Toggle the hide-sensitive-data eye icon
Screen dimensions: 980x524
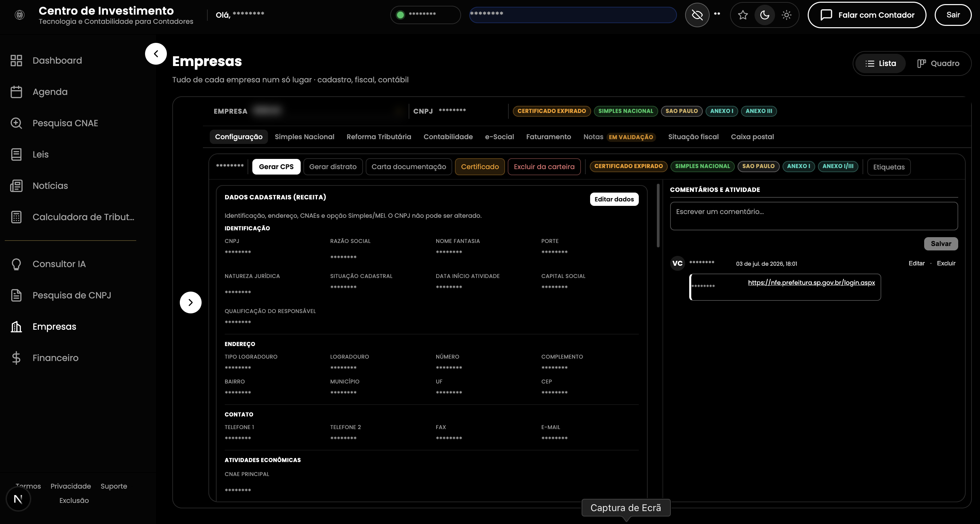697,15
